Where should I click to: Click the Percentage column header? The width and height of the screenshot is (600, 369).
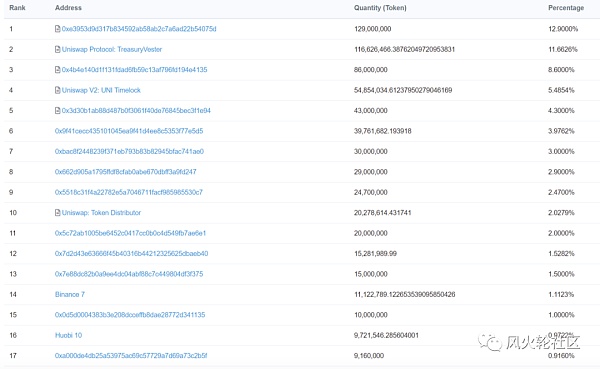tap(566, 8)
